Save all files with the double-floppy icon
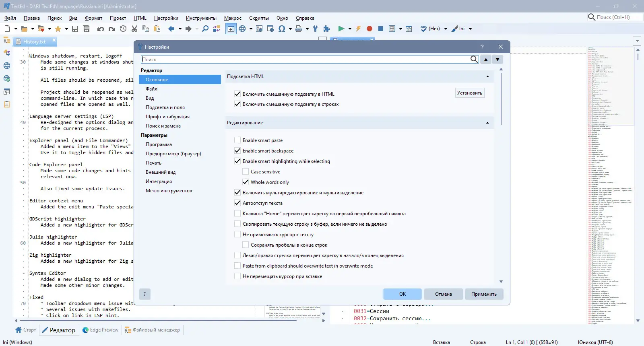Viewport: 644px width, 346px height. click(86, 29)
